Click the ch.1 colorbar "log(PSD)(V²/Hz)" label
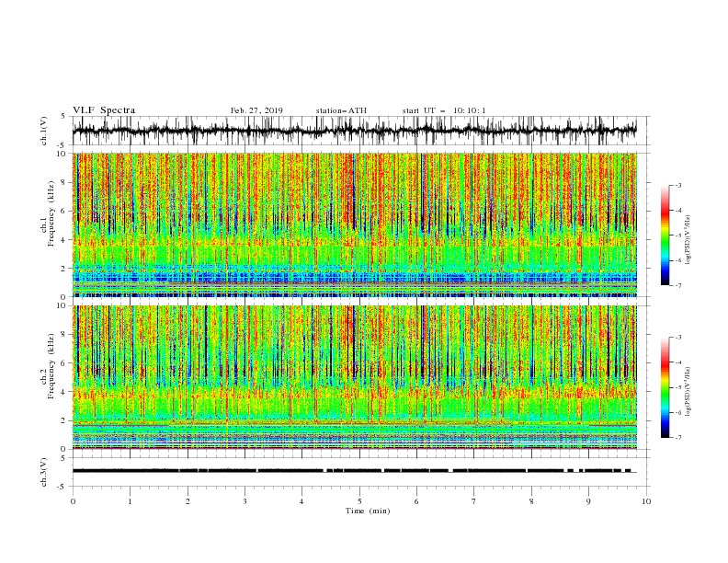 pos(688,240)
